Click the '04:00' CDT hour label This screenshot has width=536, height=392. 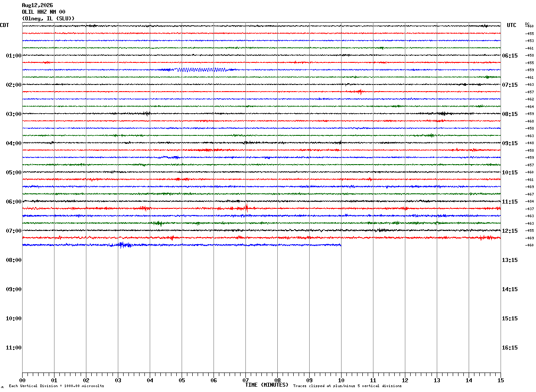(14, 143)
